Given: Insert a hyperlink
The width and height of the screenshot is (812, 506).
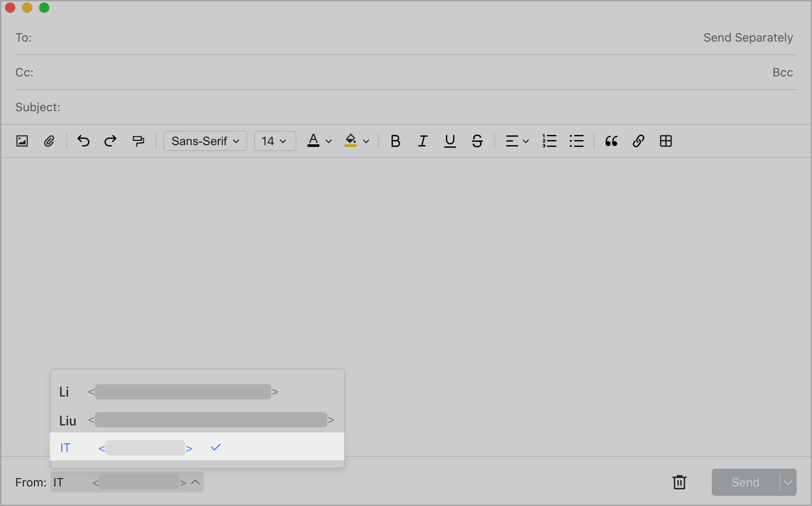Looking at the screenshot, I should pyautogui.click(x=638, y=141).
